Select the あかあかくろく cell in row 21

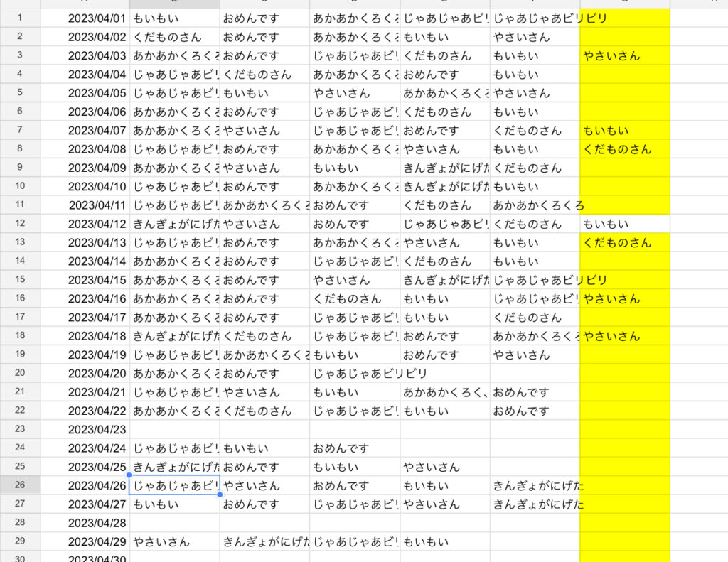tap(444, 392)
